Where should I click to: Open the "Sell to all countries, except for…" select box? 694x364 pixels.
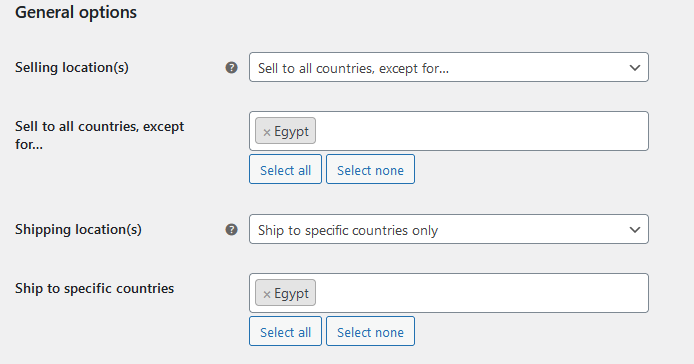tap(449, 67)
